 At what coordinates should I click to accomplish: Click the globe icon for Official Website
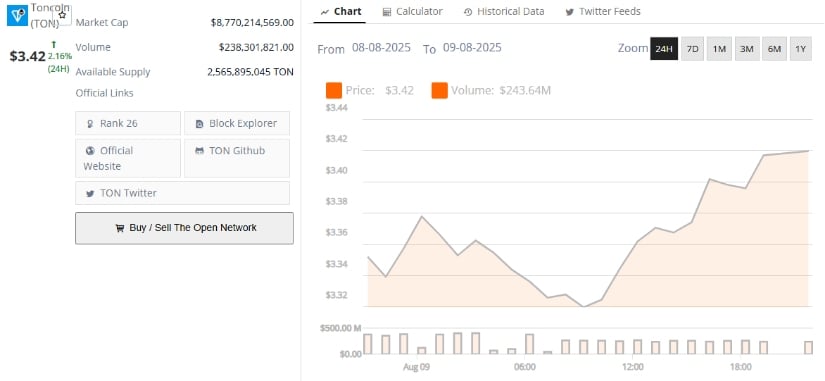90,151
